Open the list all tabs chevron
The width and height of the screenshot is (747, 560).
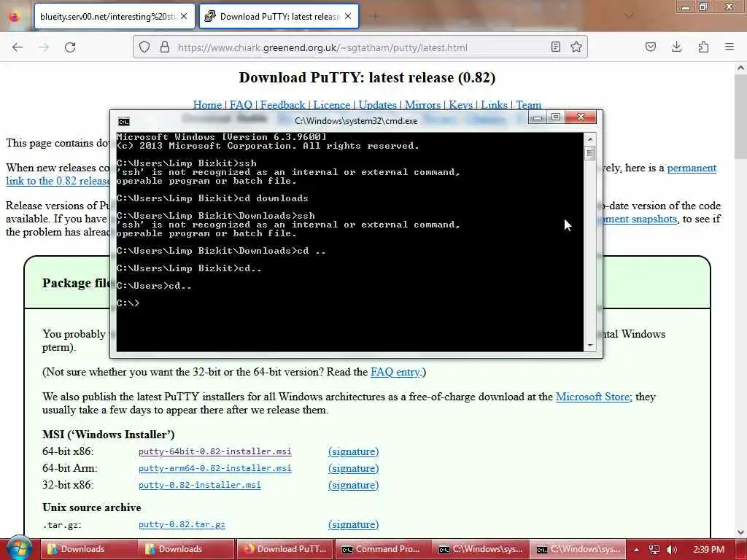click(629, 16)
